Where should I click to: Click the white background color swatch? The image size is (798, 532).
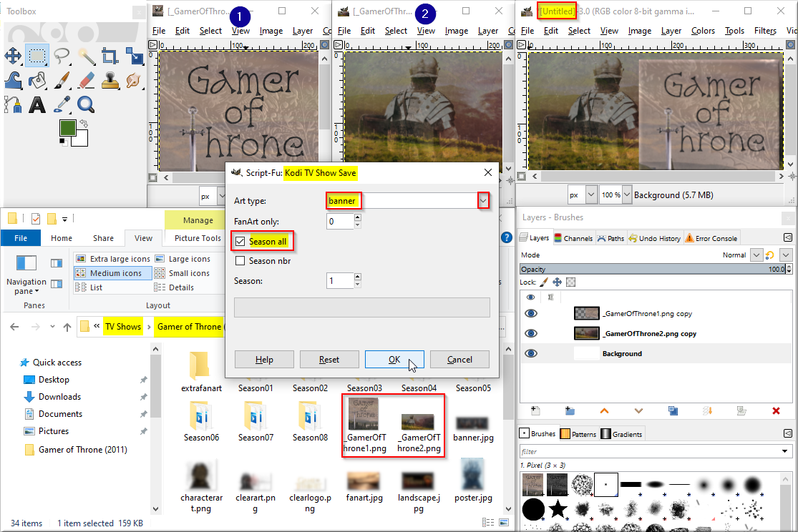click(x=82, y=139)
